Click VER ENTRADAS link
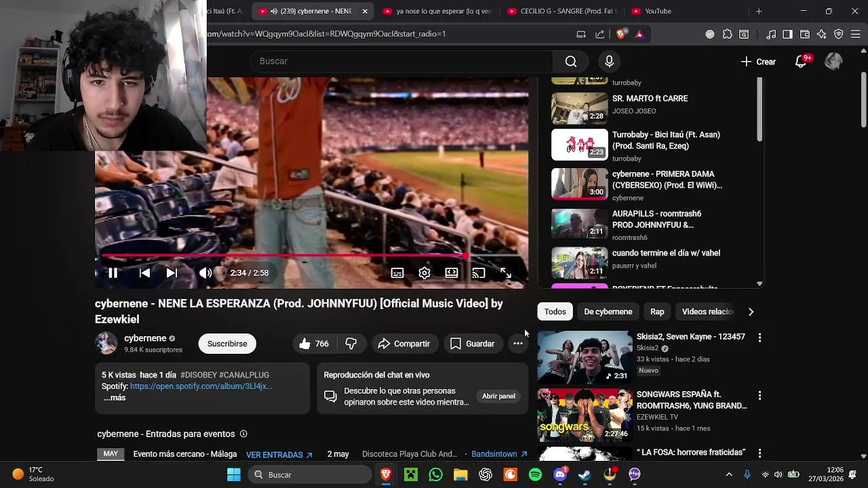 (279, 455)
